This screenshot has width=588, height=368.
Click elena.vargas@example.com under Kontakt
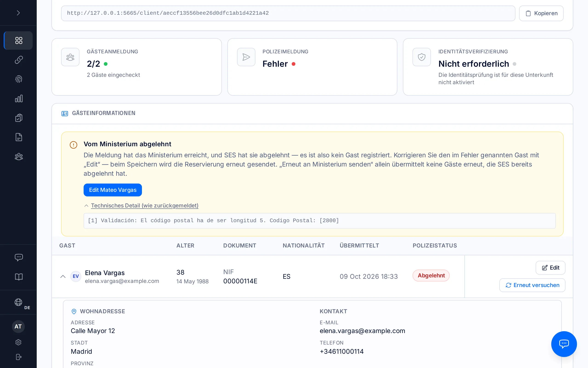point(362,331)
